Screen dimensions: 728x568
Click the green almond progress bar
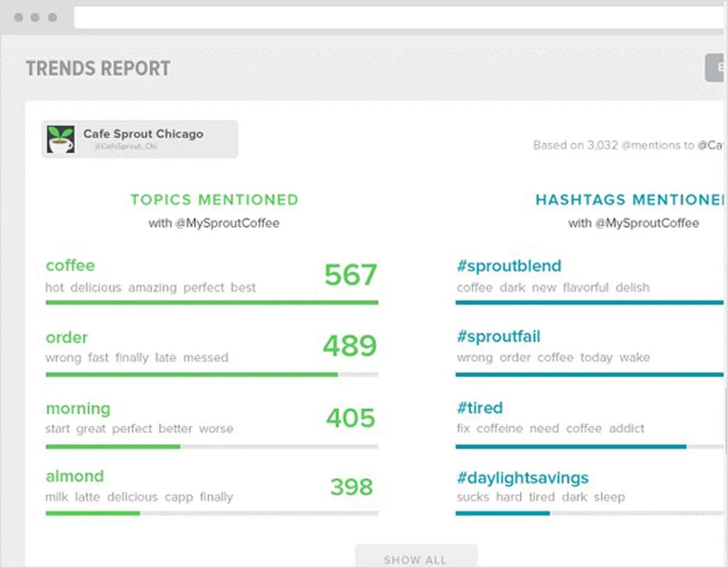[93, 513]
